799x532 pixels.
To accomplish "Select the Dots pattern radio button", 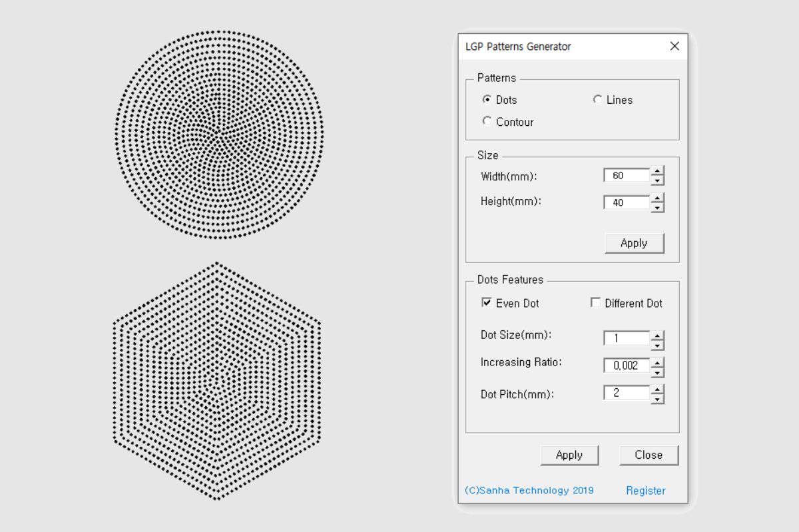I will tap(487, 99).
